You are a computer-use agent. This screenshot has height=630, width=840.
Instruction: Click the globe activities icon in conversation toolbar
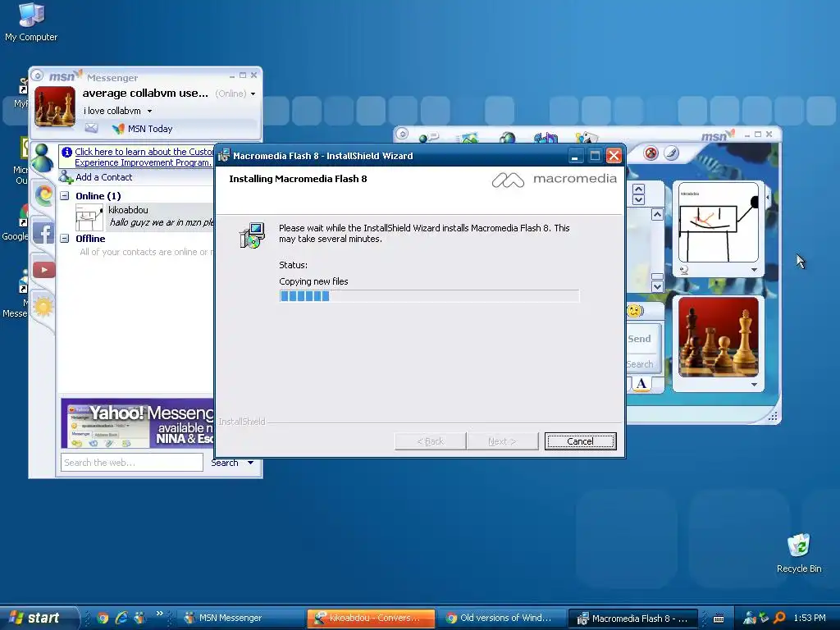pos(507,138)
